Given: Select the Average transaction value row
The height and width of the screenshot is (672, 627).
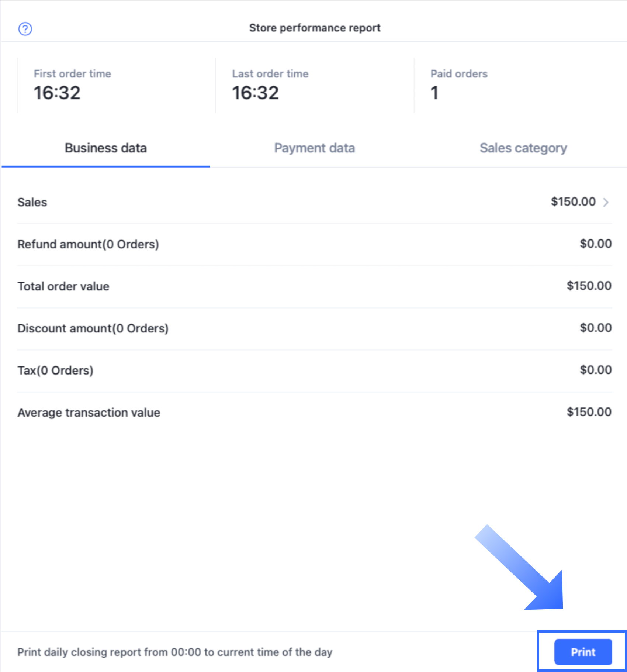Looking at the screenshot, I should point(313,412).
